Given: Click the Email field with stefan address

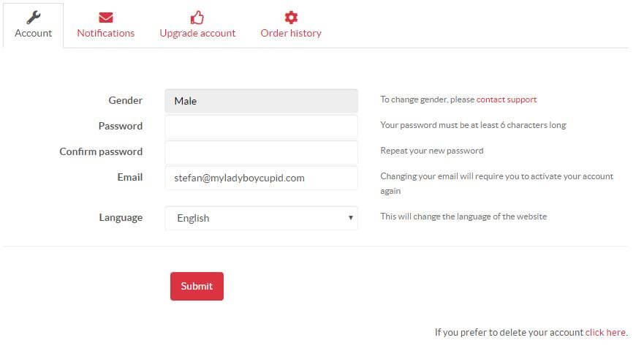Looking at the screenshot, I should point(261,178).
